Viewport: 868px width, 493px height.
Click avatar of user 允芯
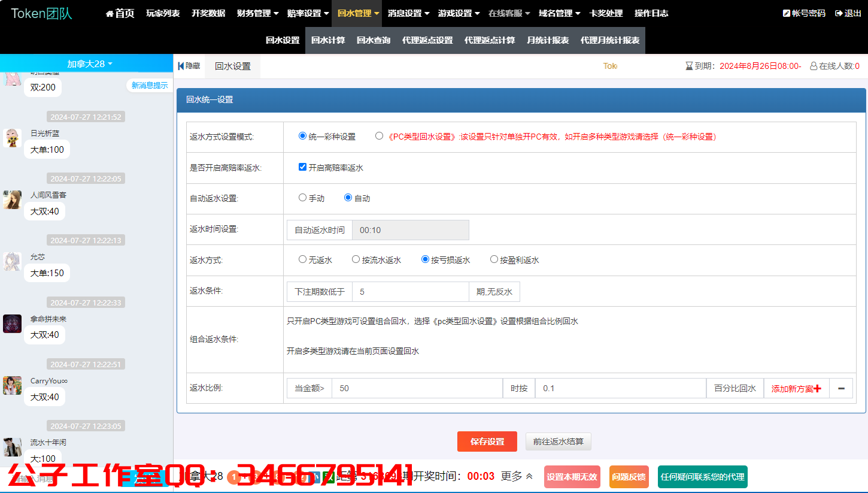[x=12, y=261]
